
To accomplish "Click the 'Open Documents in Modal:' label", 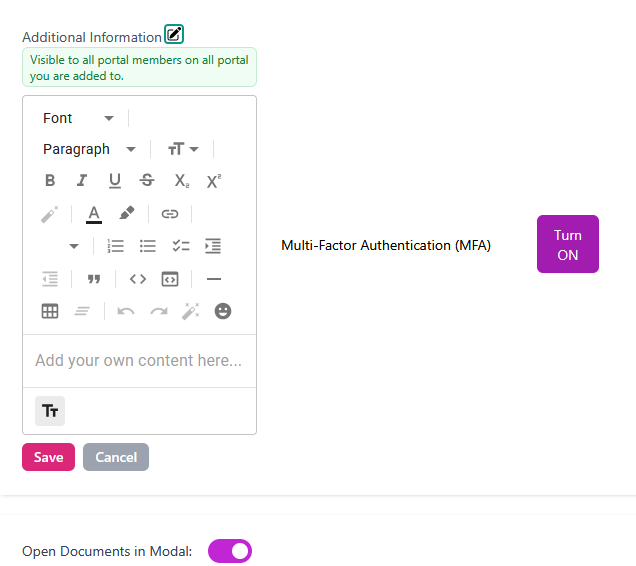I will tap(107, 551).
